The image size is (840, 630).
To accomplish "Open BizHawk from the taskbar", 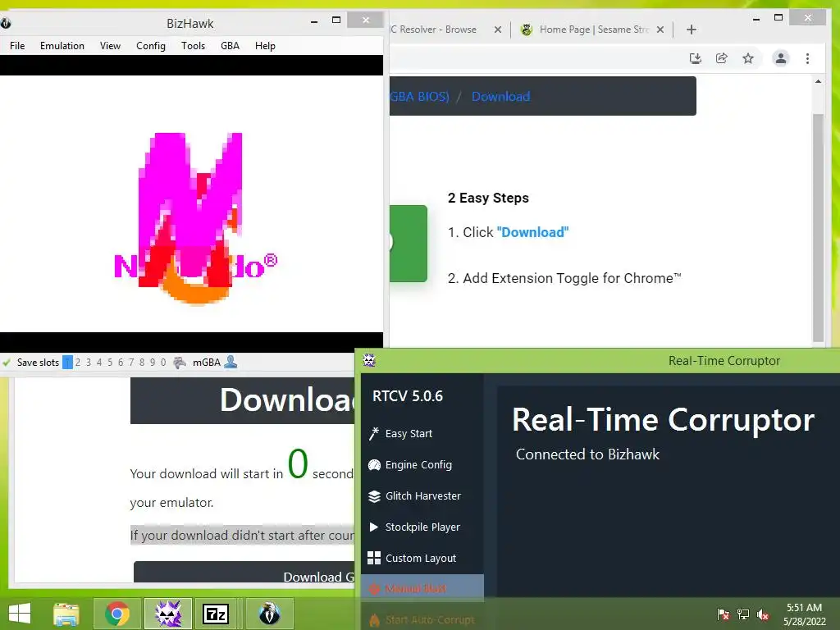I will tap(269, 614).
